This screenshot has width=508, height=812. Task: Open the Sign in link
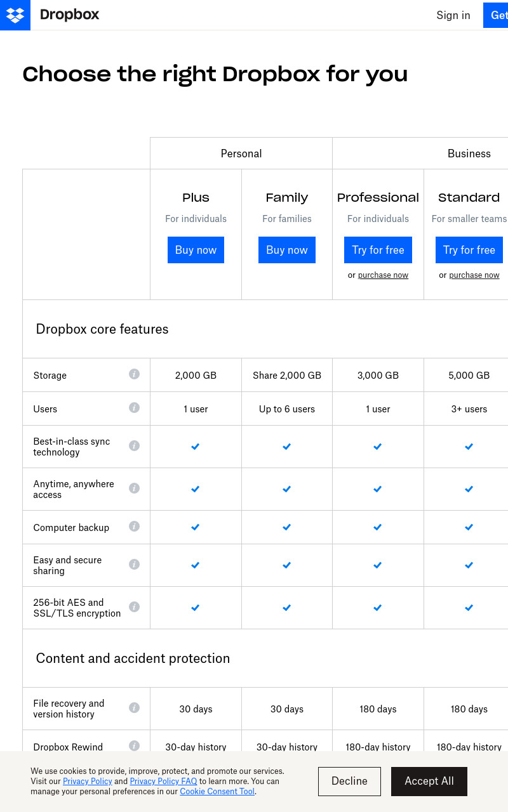pos(453,15)
